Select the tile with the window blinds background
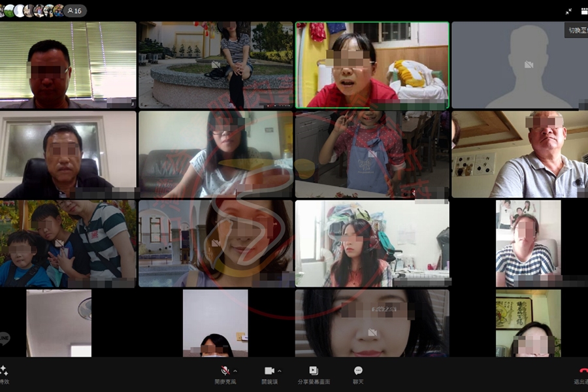The height and width of the screenshot is (392, 588). (x=68, y=65)
